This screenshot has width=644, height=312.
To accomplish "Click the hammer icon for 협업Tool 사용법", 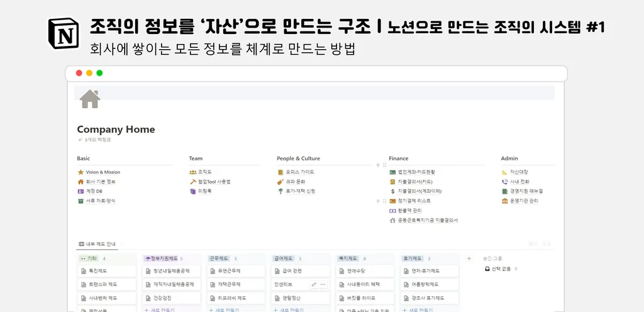I will 192,181.
